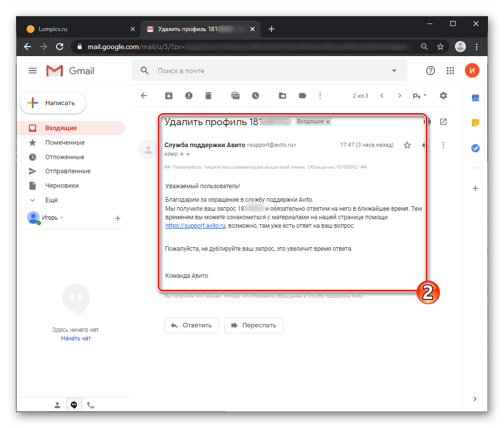Reply using the Ответить button
Screen dimensions: 504x428
[x=191, y=325]
